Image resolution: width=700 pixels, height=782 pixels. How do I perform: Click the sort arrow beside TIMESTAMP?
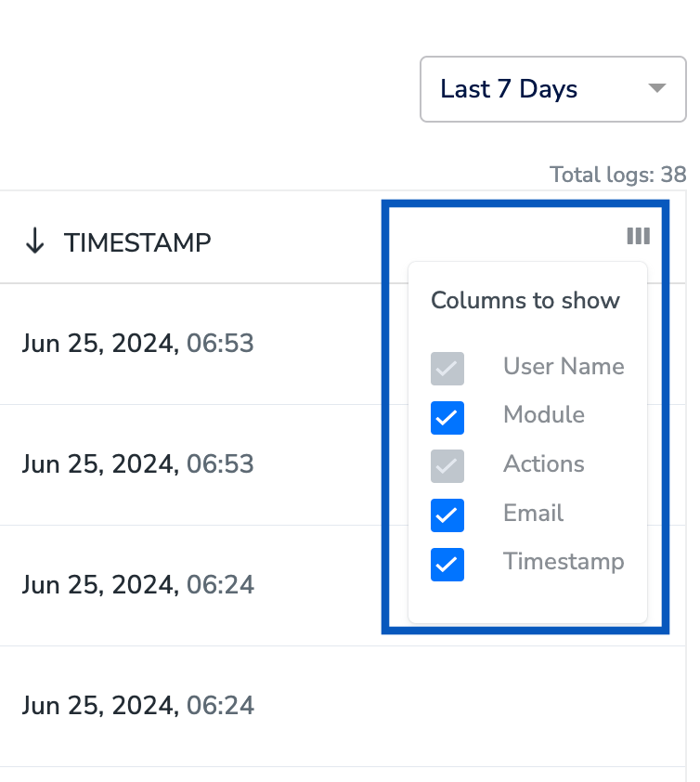[x=35, y=242]
